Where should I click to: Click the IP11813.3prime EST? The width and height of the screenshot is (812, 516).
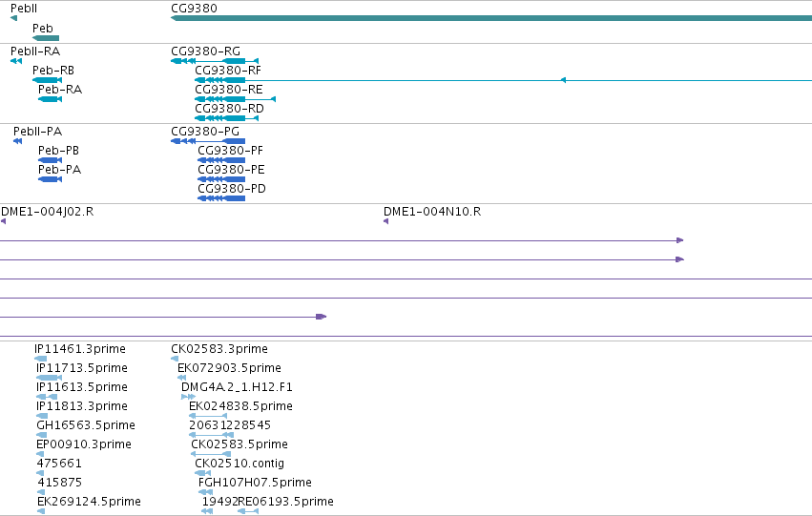[82, 406]
